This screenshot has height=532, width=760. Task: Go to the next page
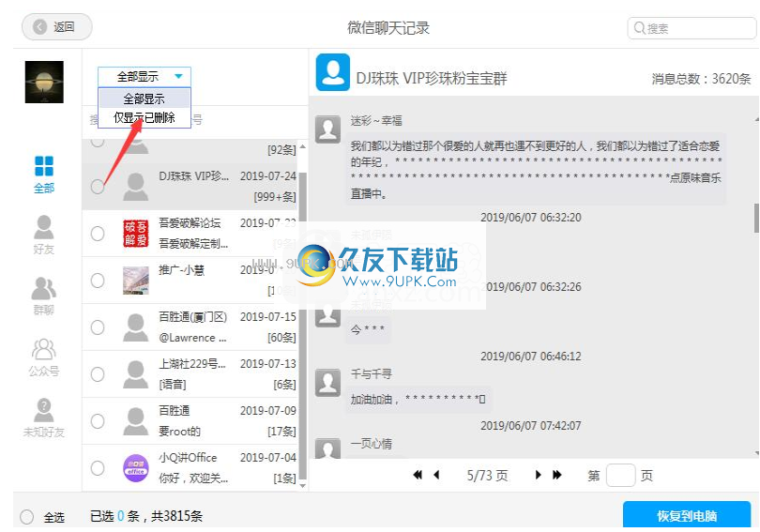(x=538, y=476)
